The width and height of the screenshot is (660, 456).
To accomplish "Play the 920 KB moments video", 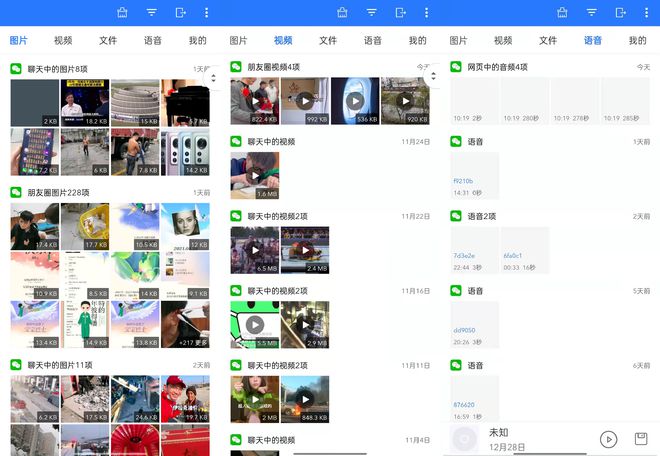I will (x=405, y=101).
